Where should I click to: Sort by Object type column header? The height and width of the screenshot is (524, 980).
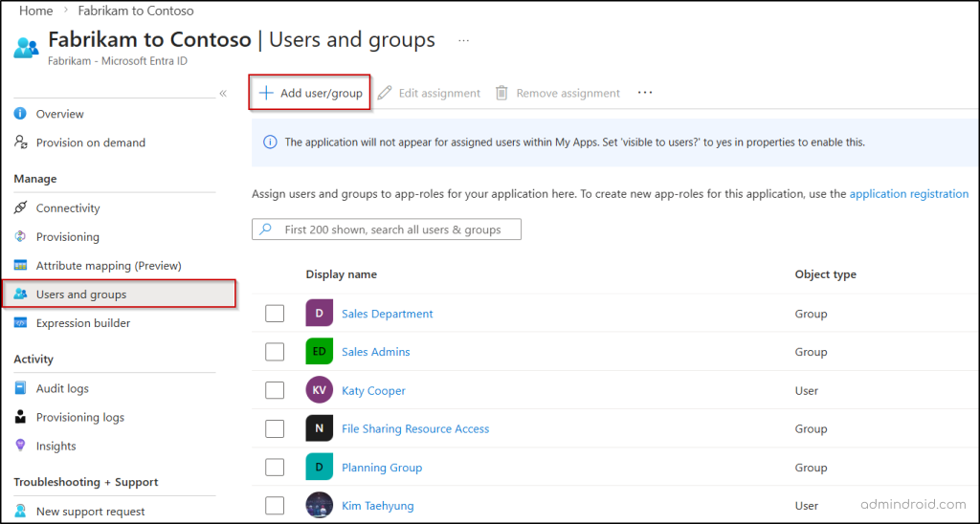coord(825,274)
